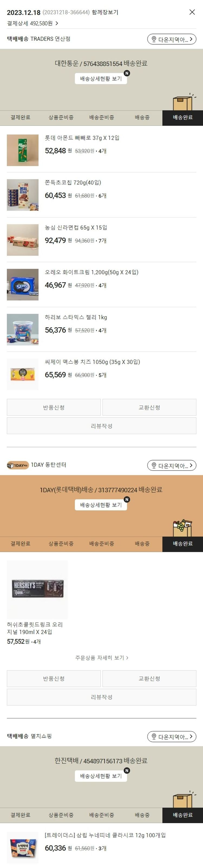Request 반품신청 for TRADERS items
This screenshot has height=868, width=203.
(54, 407)
